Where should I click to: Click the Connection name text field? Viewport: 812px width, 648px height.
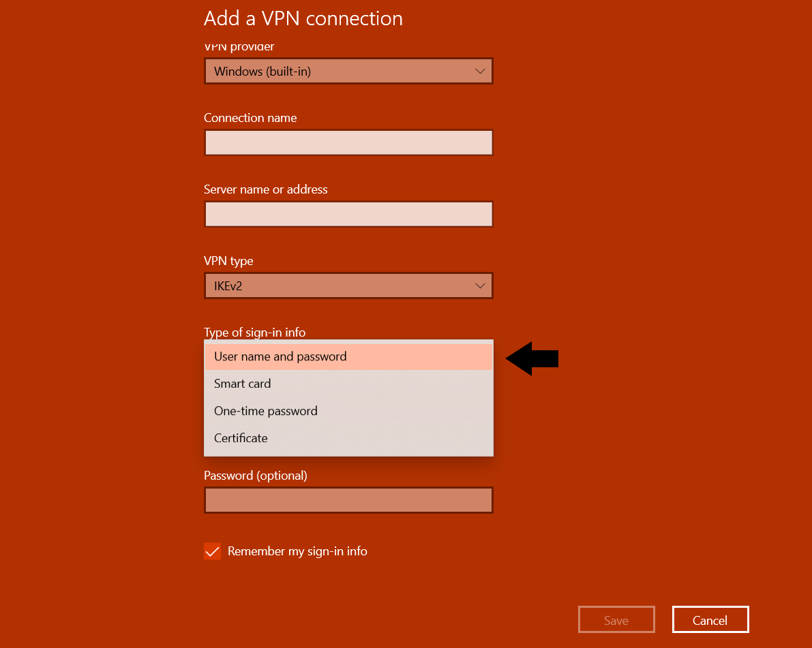(x=348, y=143)
